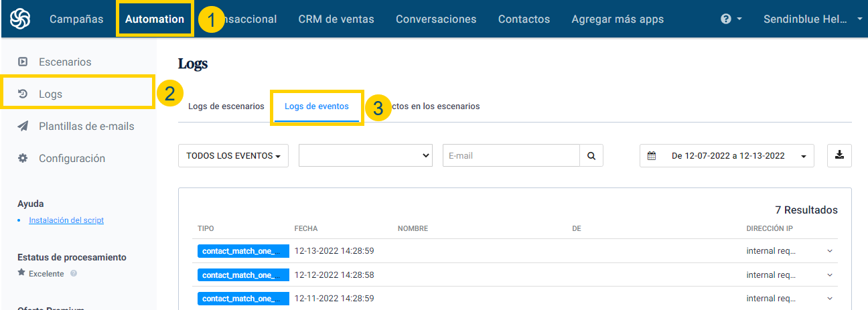Open the date range picker dropdown
The width and height of the screenshot is (868, 310).
point(727,155)
